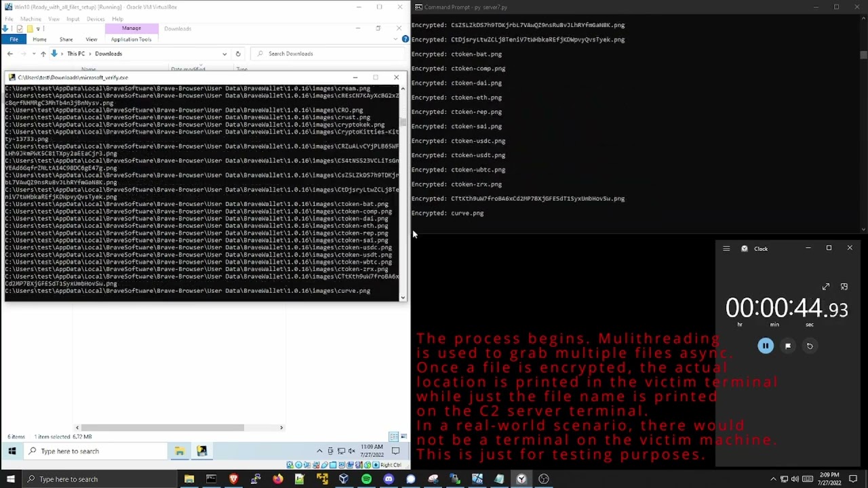
Task: Open the VirtualBox Machine menu
Action: coord(31,19)
